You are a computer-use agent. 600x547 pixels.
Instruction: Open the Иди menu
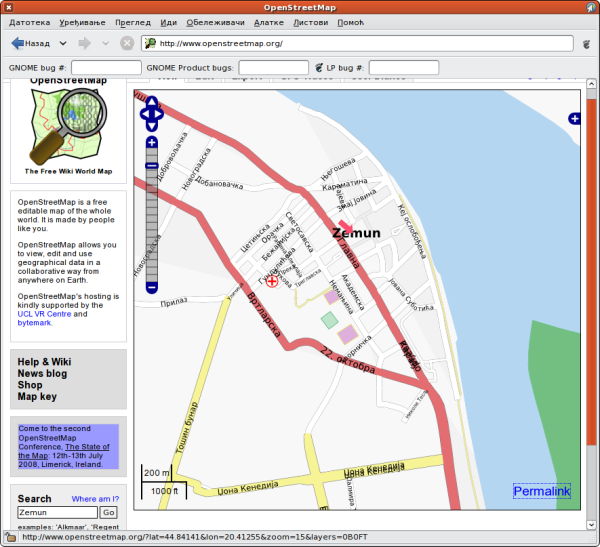[168, 23]
